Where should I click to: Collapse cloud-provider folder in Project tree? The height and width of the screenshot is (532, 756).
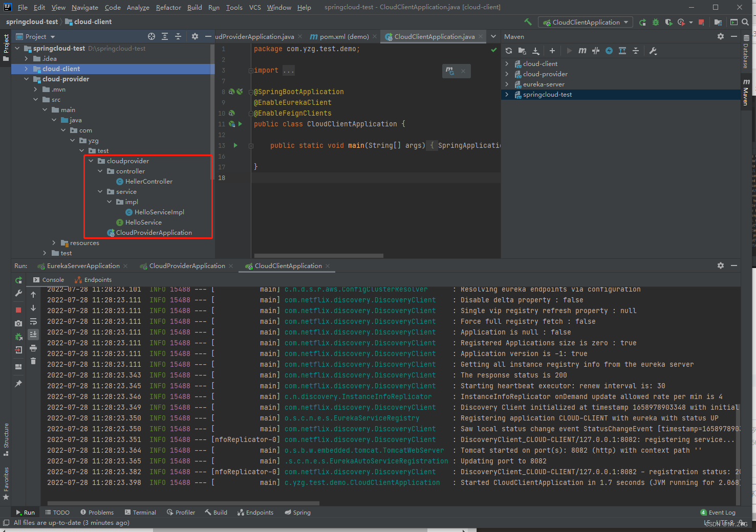point(27,79)
